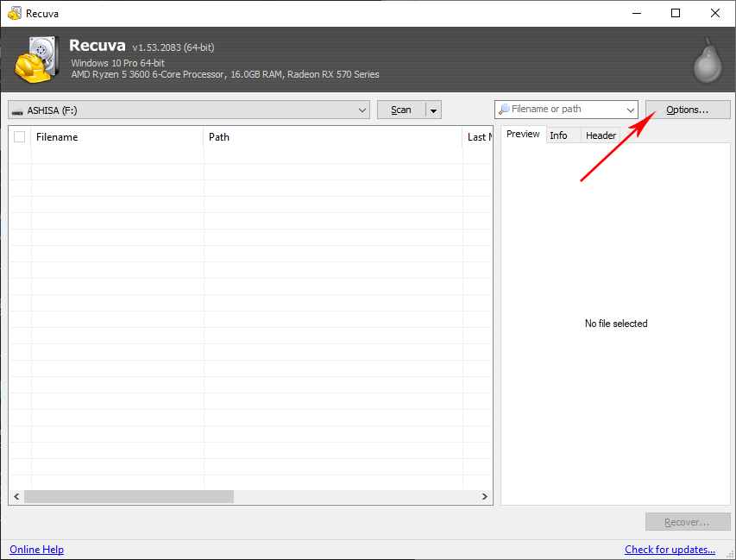Screen dimensions: 736x560
Task: Sort by Filename column header
Action: (x=117, y=137)
